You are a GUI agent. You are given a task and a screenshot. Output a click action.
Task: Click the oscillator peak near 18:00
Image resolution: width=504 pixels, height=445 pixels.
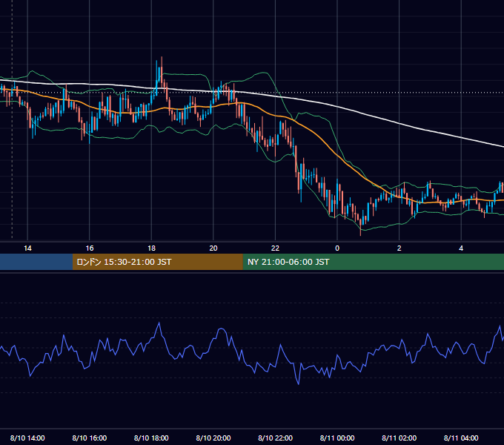tap(159, 323)
